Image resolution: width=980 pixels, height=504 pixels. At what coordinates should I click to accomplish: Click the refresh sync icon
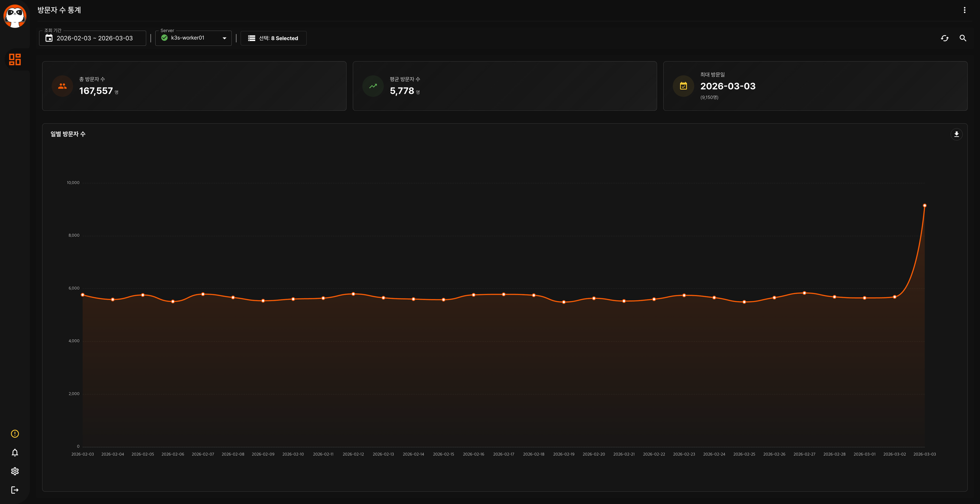(x=945, y=38)
